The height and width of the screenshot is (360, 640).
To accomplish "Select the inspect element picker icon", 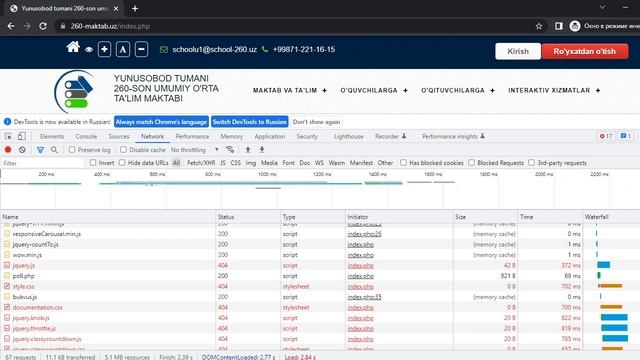I will pos(8,136).
